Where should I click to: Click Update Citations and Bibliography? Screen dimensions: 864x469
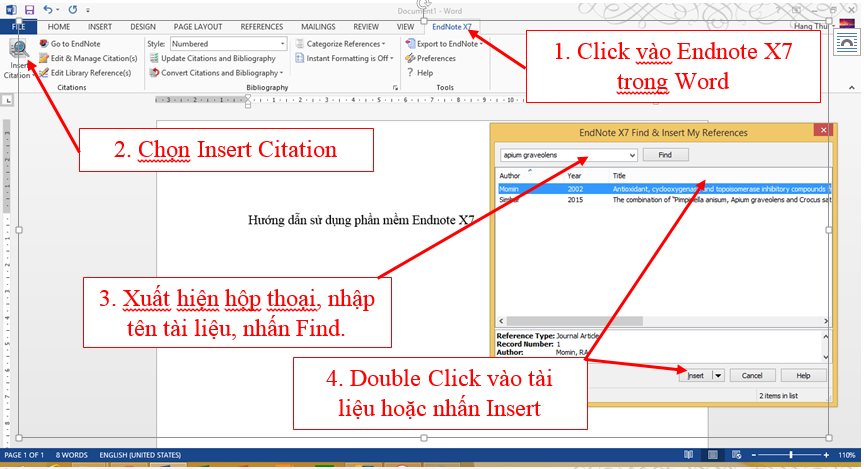pyautogui.click(x=212, y=58)
